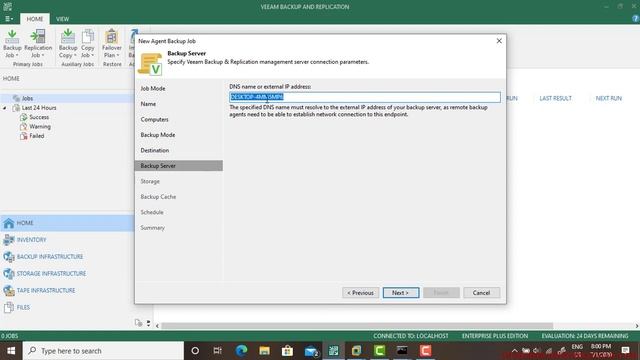Select the Backup Server wizard step
Screen dimensions: 640x360
pyautogui.click(x=178, y=166)
